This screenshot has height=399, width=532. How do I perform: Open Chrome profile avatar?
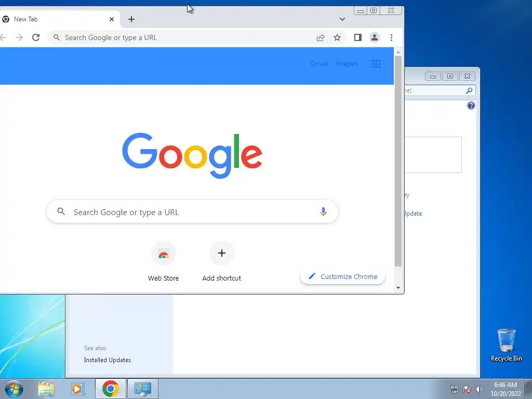[x=374, y=37]
